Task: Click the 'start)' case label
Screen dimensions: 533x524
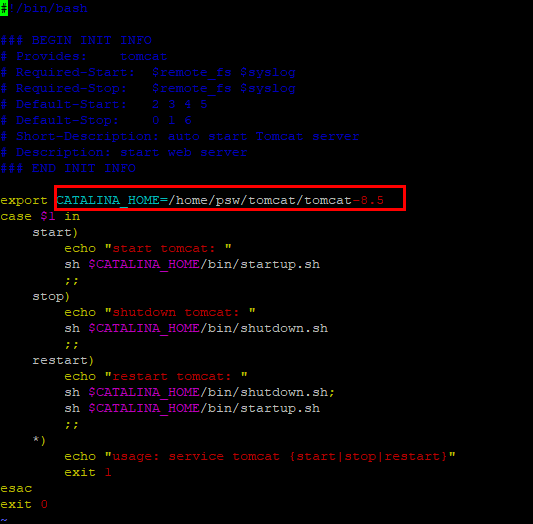Action: point(55,232)
